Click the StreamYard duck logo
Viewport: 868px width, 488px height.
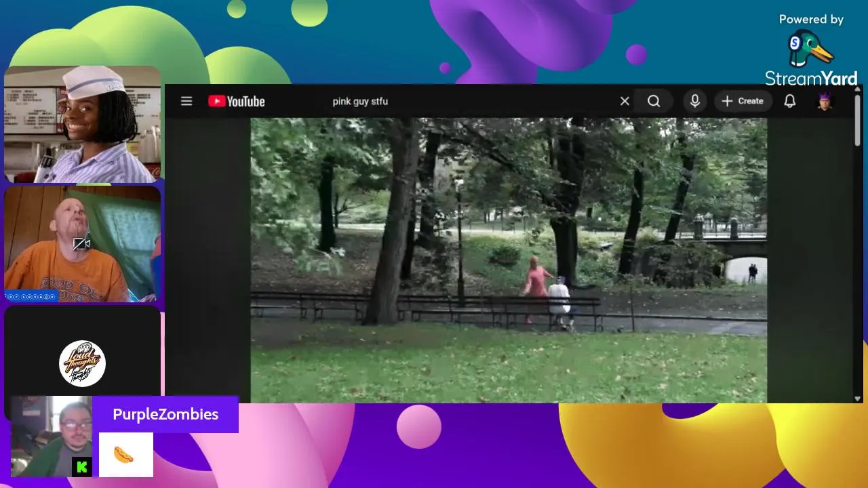tap(811, 49)
